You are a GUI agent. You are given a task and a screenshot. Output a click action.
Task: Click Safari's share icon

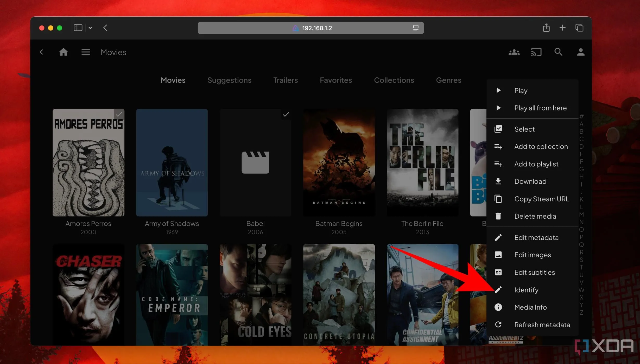(546, 28)
